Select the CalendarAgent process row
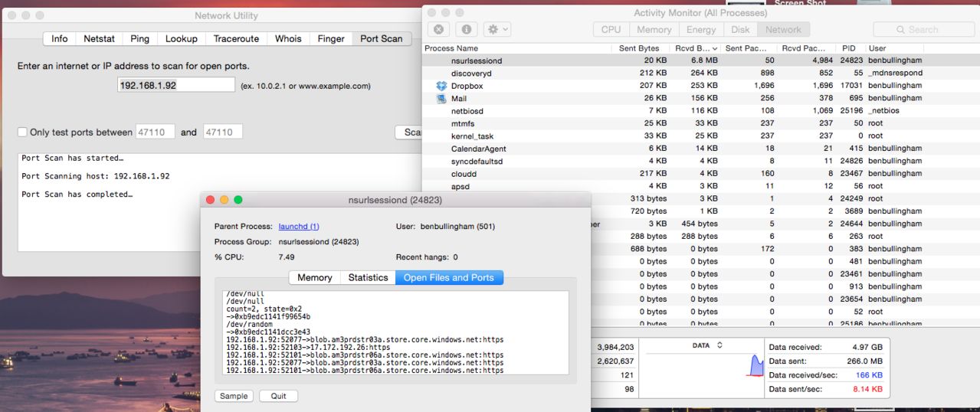Viewport: 980px width, 412px height. (x=701, y=149)
